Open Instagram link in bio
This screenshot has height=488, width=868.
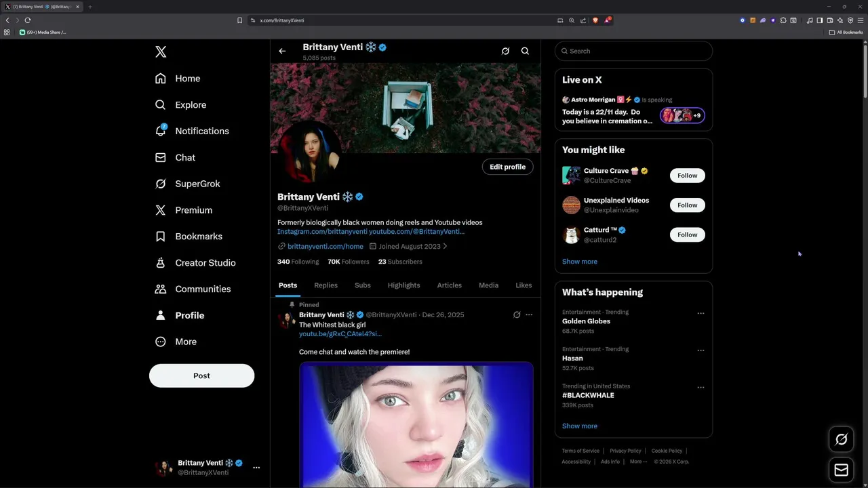[322, 232]
